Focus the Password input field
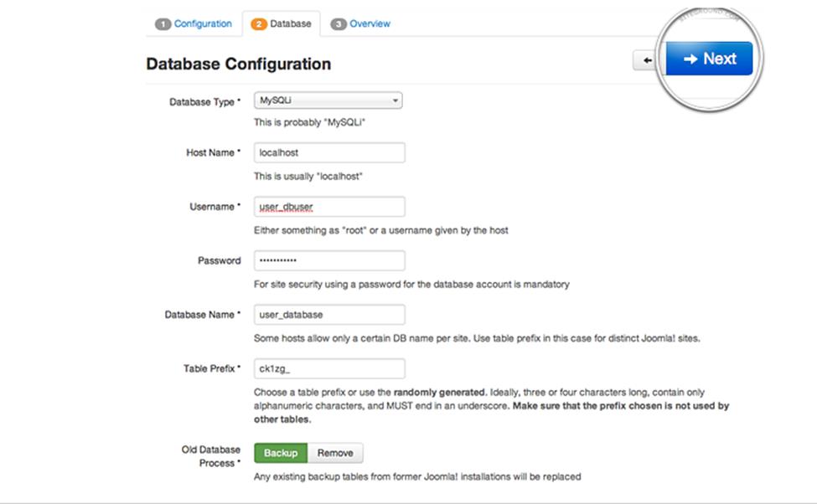The image size is (817, 504). [x=329, y=260]
